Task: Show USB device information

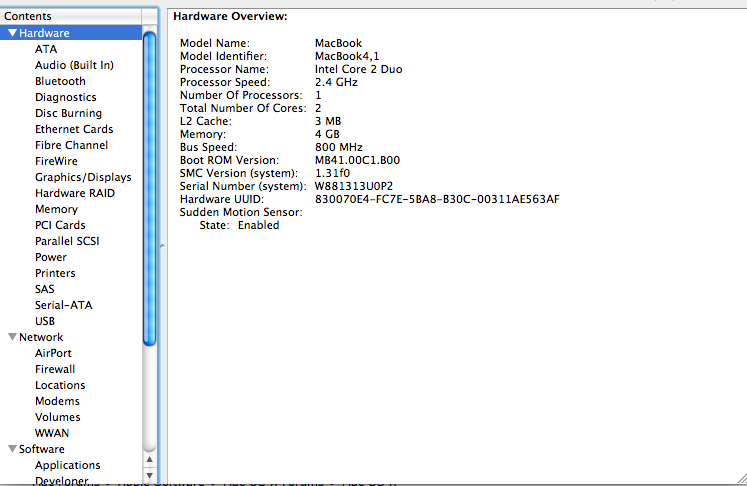Action: (45, 321)
